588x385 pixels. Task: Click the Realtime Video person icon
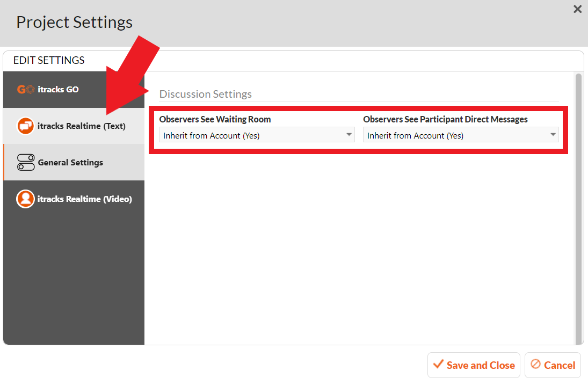(25, 199)
